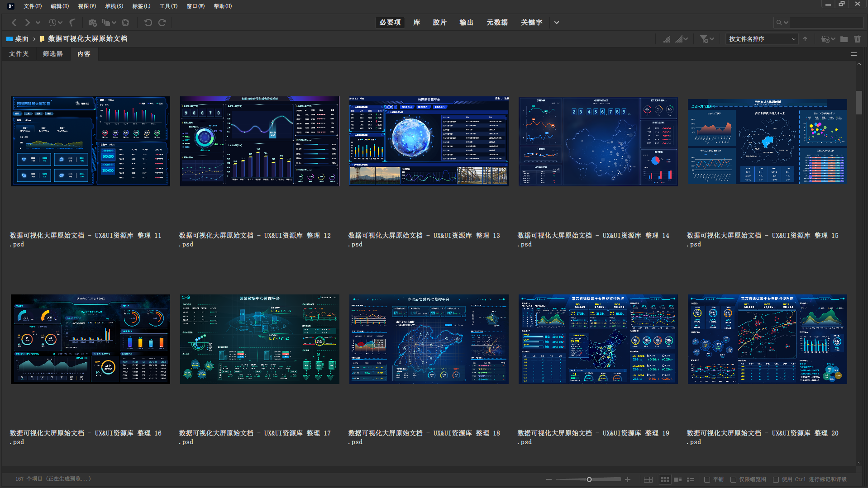Open recent folders icon
This screenshot has height=488, width=868.
(825, 39)
